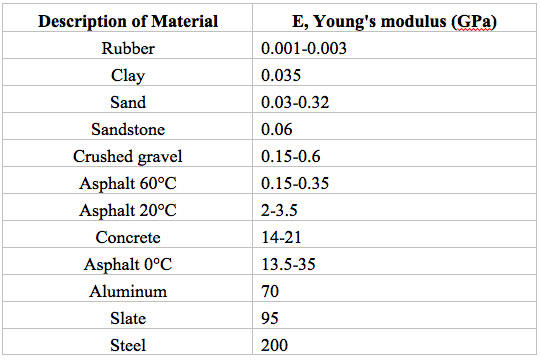This screenshot has width=540, height=360.
Task: Select the Young's modulus (GPa) header cell
Action: coord(394,18)
